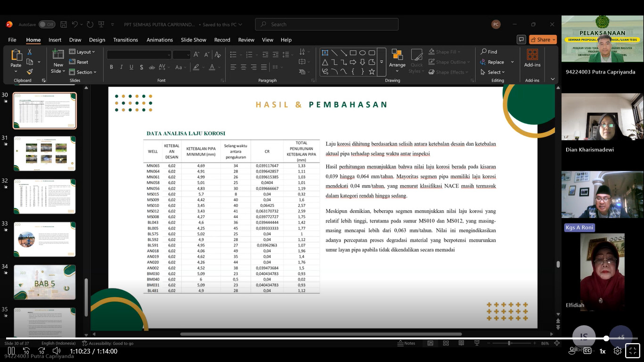The image size is (644, 362).
Task: Expand the Select dropdown in Editing
Action: point(493,72)
